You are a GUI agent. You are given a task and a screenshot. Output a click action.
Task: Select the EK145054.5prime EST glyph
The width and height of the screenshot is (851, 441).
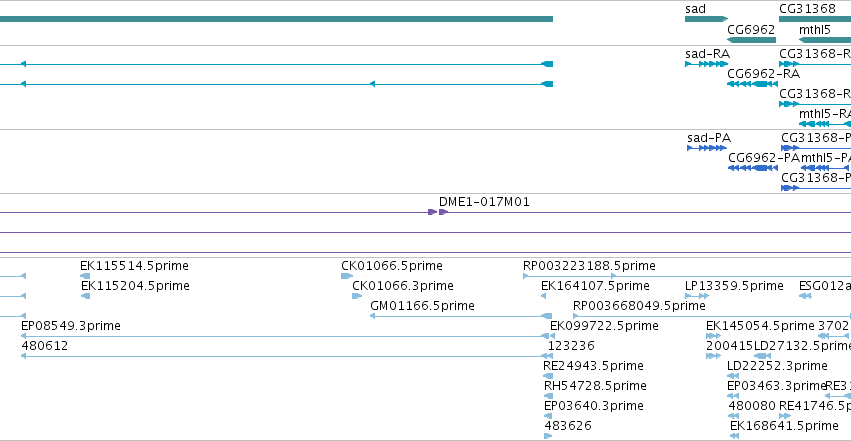pyautogui.click(x=713, y=336)
